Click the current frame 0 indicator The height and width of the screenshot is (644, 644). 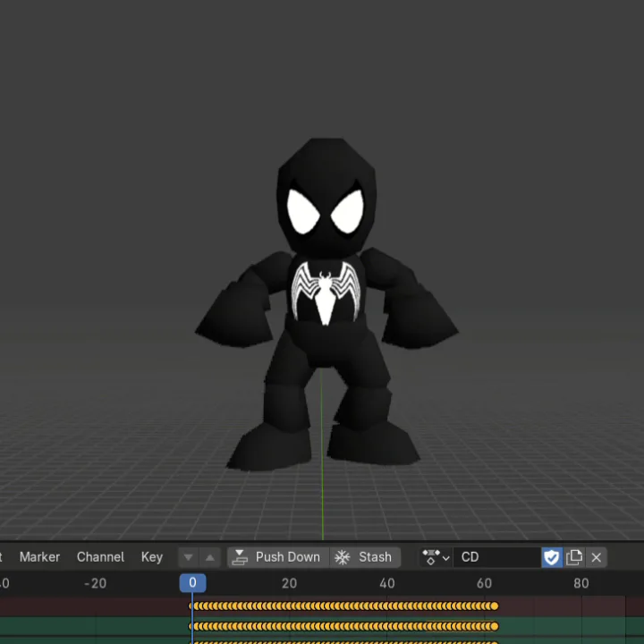click(192, 583)
